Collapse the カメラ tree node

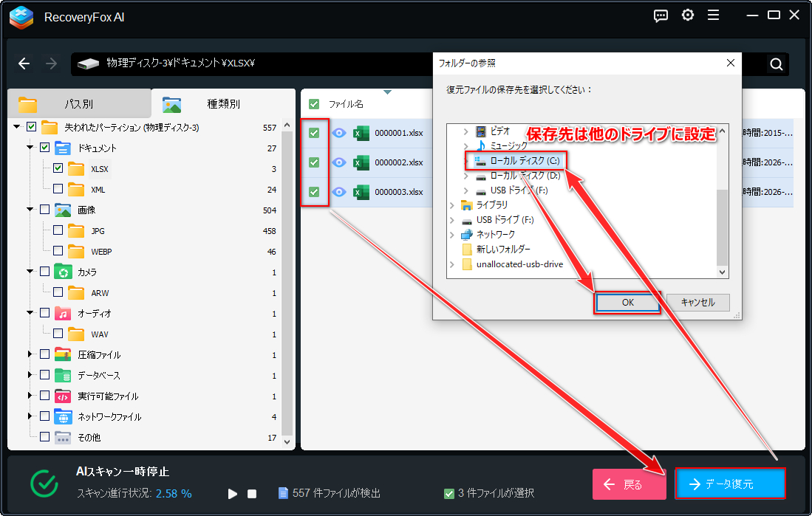point(30,272)
